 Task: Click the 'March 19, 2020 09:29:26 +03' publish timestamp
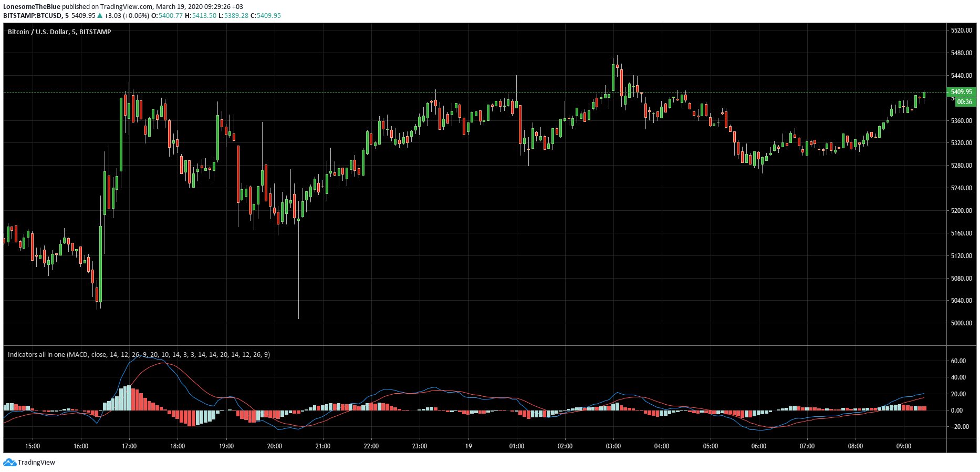[x=200, y=7]
